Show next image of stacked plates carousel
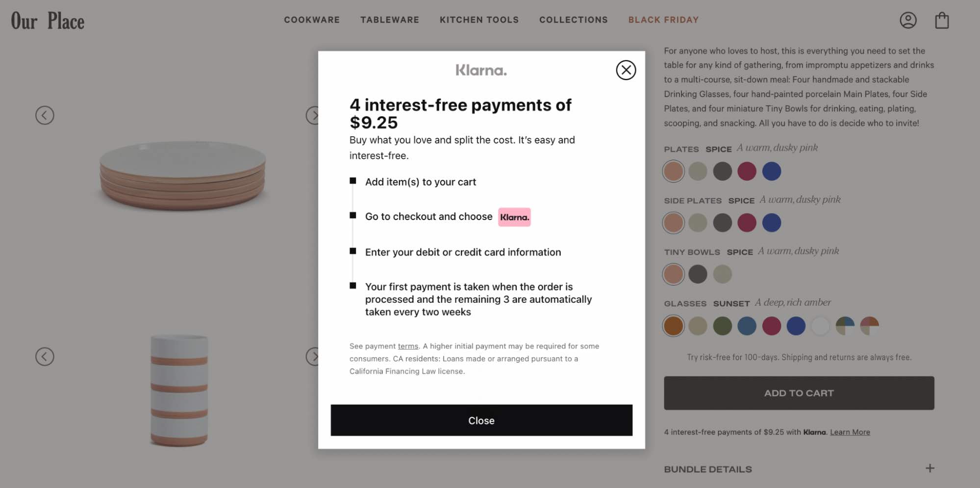Screen dimensions: 980x488 coord(316,116)
